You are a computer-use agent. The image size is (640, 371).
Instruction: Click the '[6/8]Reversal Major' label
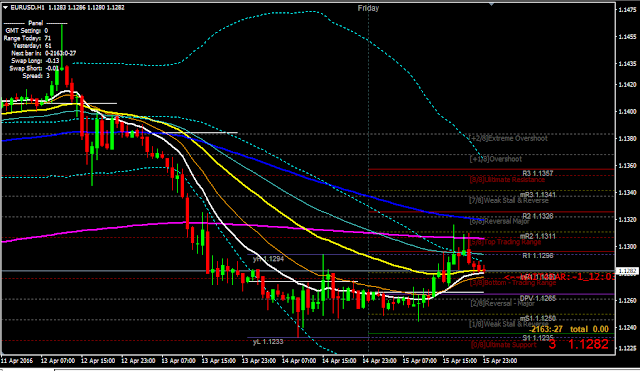point(500,221)
